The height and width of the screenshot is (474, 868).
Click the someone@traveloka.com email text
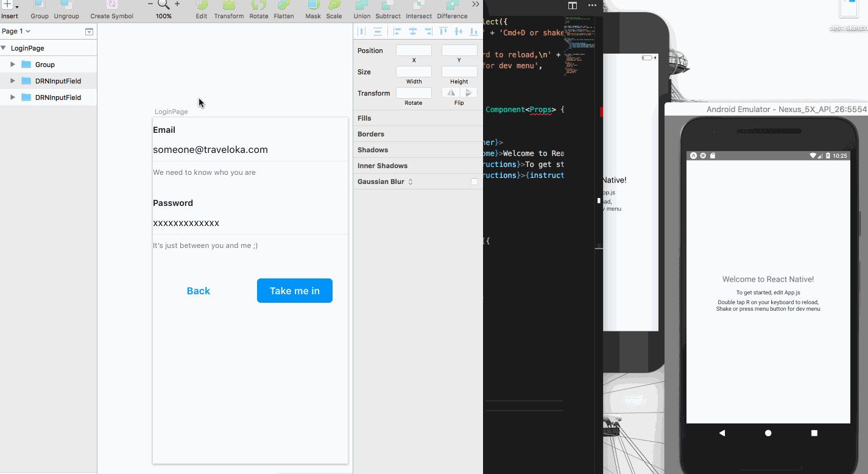tap(210, 150)
